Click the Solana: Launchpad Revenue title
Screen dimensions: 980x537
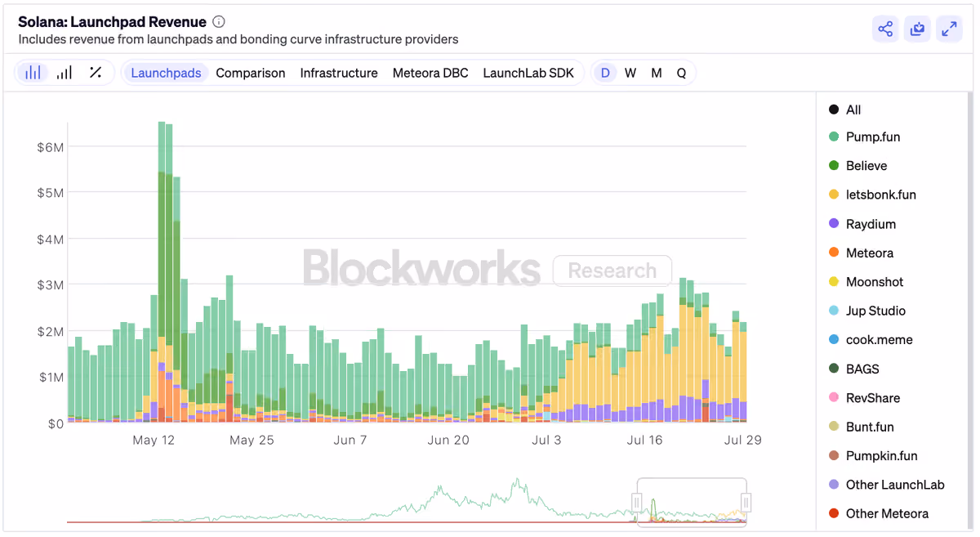[112, 22]
